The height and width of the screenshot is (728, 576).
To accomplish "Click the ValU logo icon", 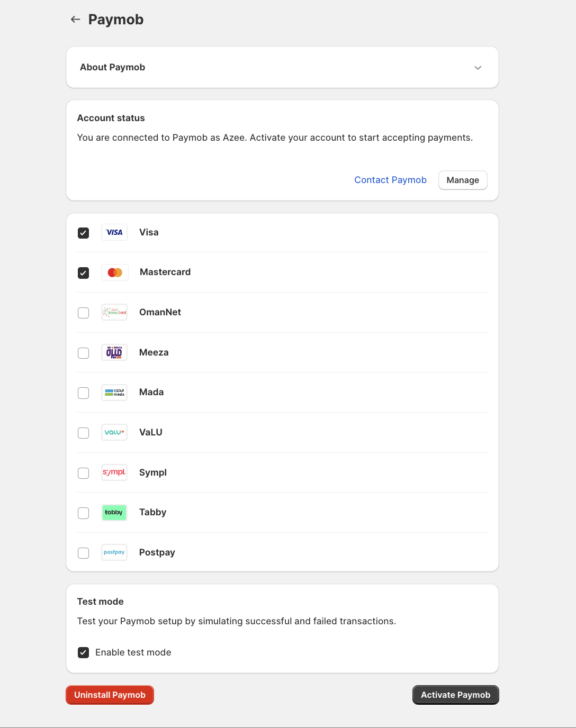I will point(114,432).
